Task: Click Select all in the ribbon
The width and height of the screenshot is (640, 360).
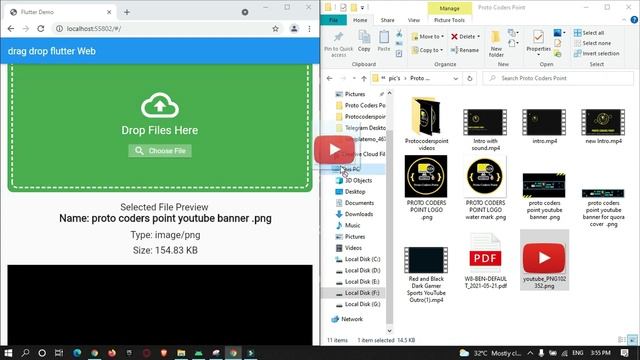Action: (x=589, y=33)
